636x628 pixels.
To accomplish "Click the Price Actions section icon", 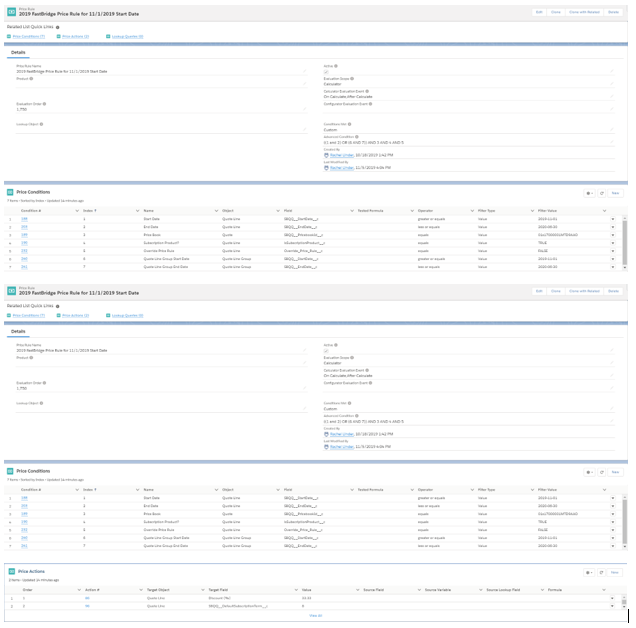I will pos(11,571).
